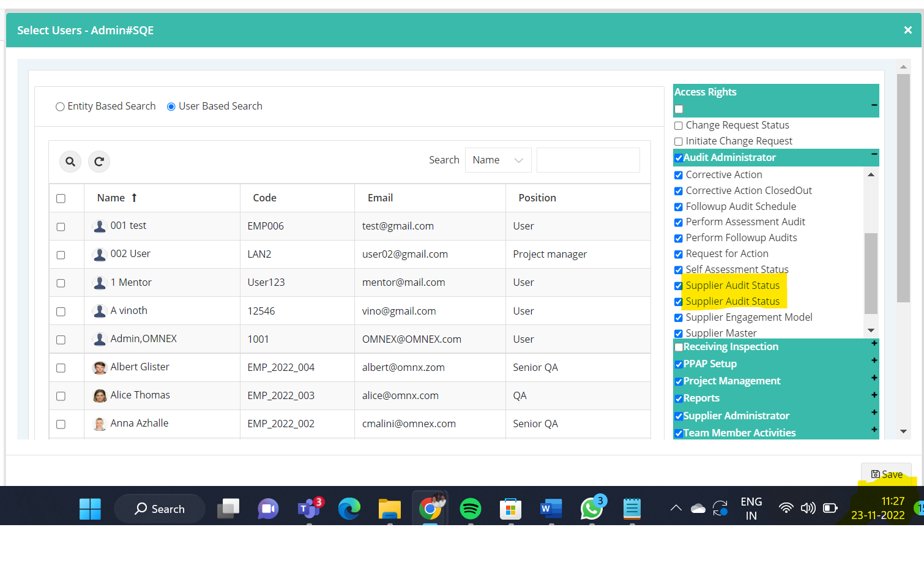Click the Save button

tap(887, 474)
